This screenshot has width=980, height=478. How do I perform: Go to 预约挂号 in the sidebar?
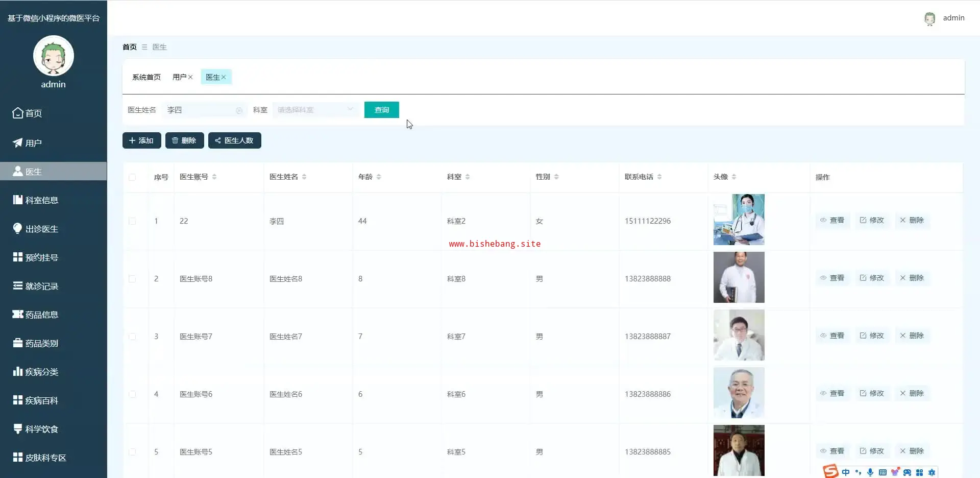[x=42, y=257]
